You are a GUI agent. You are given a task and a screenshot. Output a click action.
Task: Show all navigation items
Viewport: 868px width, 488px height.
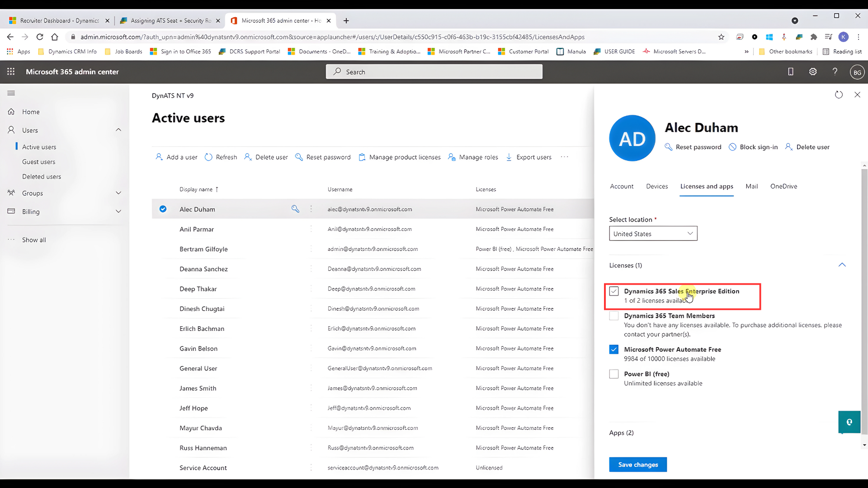34,240
